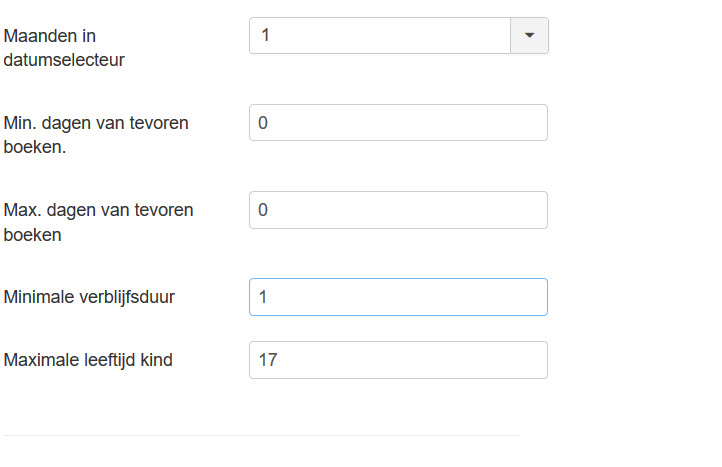Place cursor after 17 in child age field
Viewport: 722px width, 467px height.
click(x=279, y=360)
